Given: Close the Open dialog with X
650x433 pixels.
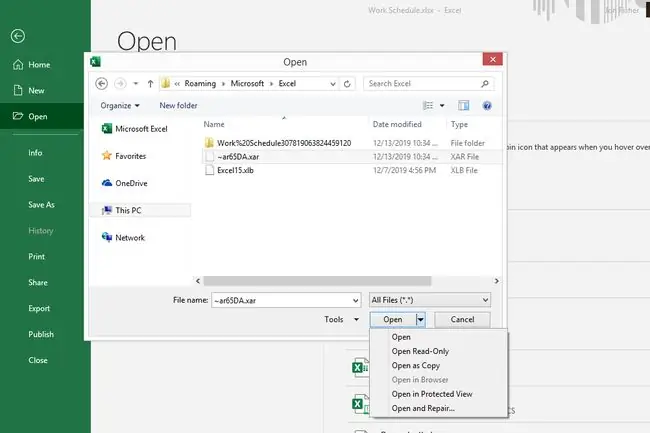Looking at the screenshot, I should [x=492, y=59].
